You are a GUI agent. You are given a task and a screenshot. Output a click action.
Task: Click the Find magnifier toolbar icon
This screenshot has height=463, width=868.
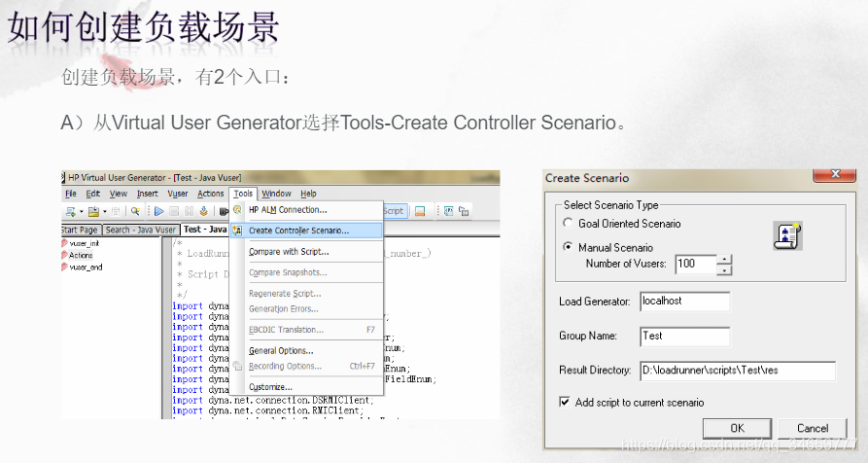pyautogui.click(x=135, y=211)
